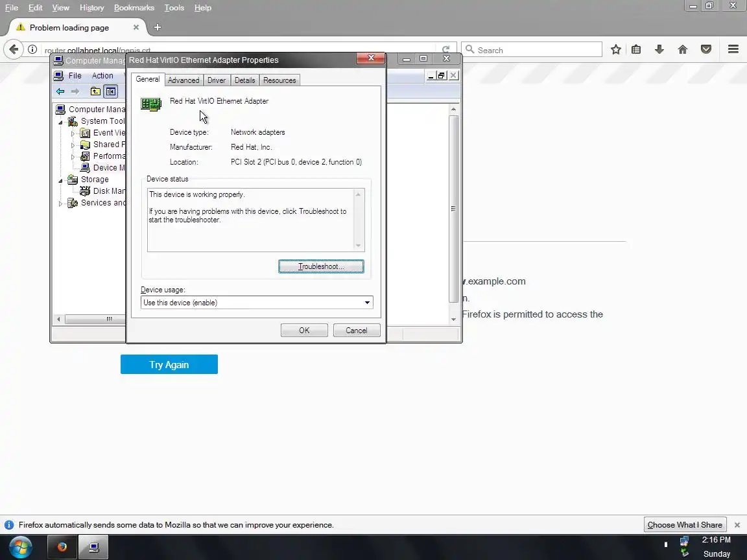
Task: Open Pocket icon in Firefox toolbar
Action: tap(706, 49)
